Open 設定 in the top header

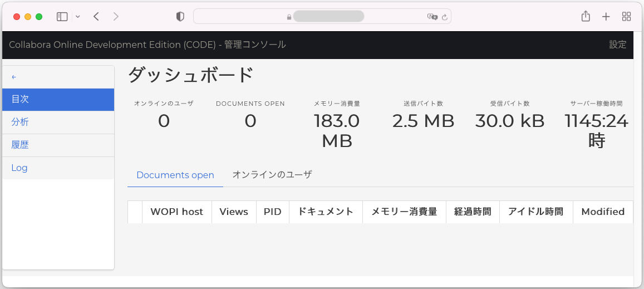(618, 45)
